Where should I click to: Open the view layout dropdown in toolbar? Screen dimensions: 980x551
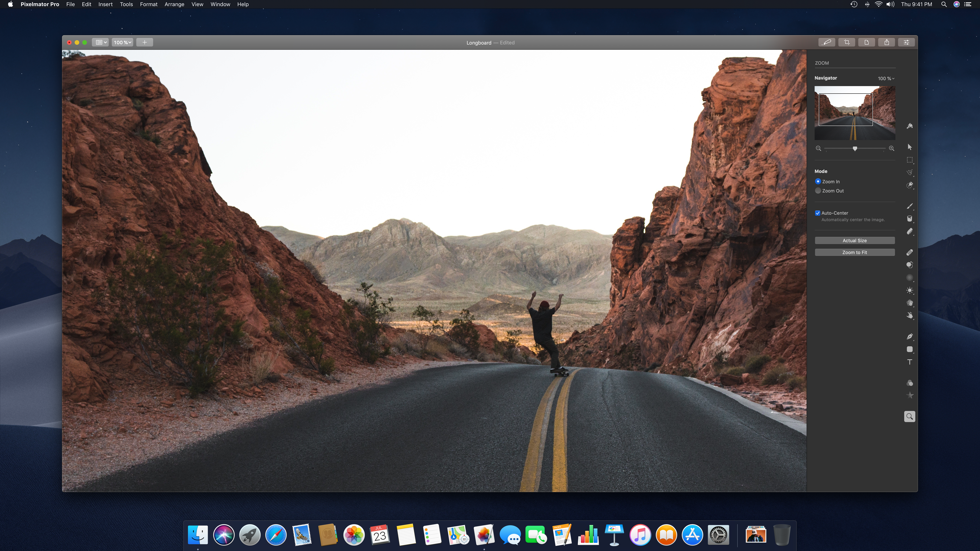click(x=101, y=42)
